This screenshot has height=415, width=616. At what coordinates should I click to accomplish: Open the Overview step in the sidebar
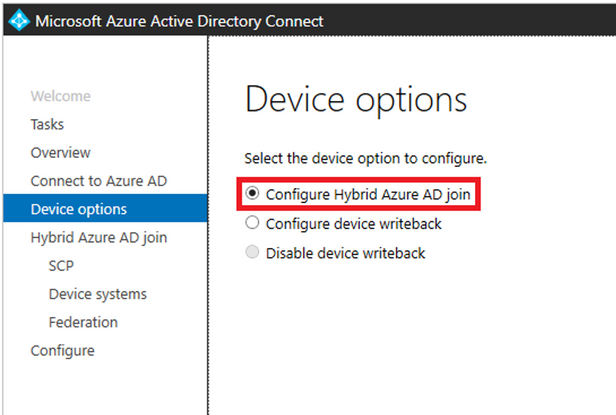(x=60, y=152)
